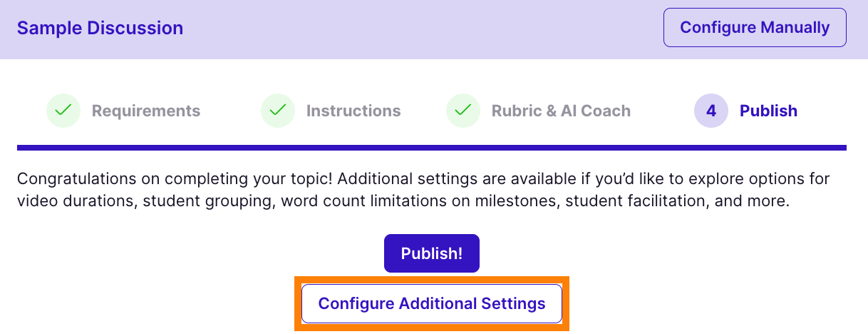This screenshot has width=868, height=334.
Task: Click the word Congratulations in the message
Action: (x=71, y=178)
